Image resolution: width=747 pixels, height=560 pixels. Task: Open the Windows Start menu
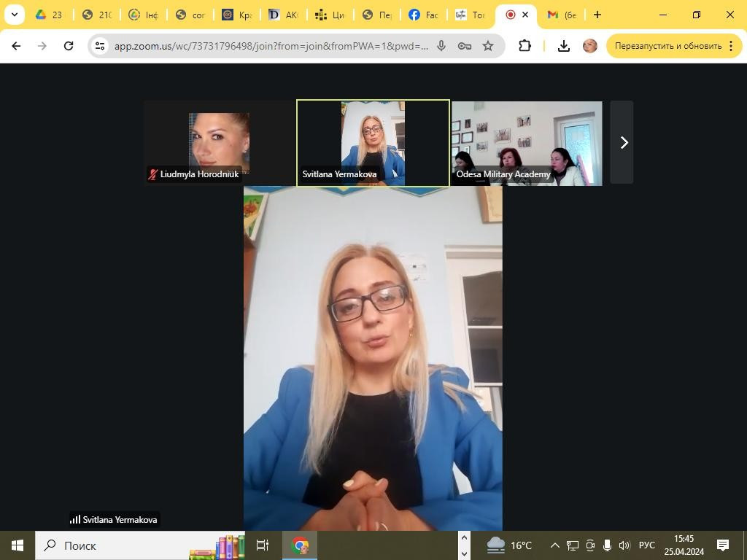tap(18, 545)
